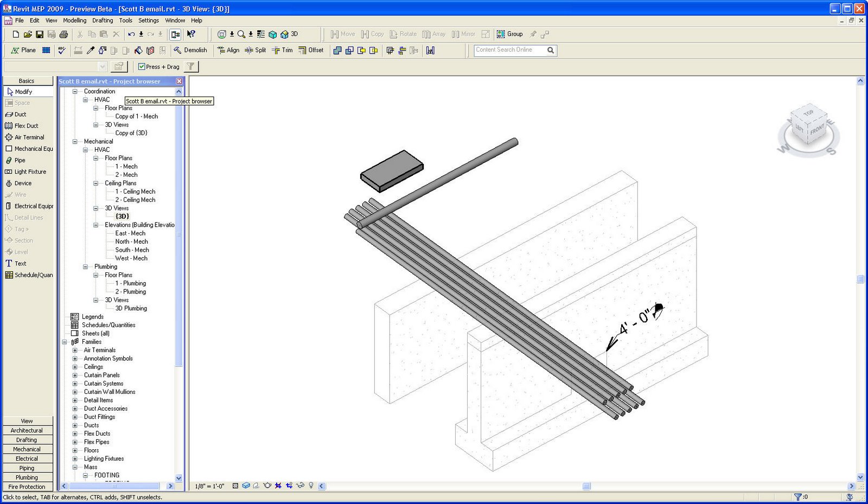Click the view scale 1/8" = 1'-0"

coord(209,486)
